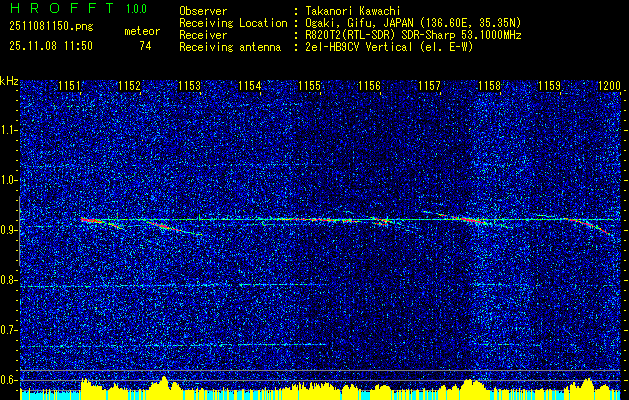This screenshot has width=629, height=400.
Task: Click the 0.6 kHz axis label
Action: coord(9,380)
